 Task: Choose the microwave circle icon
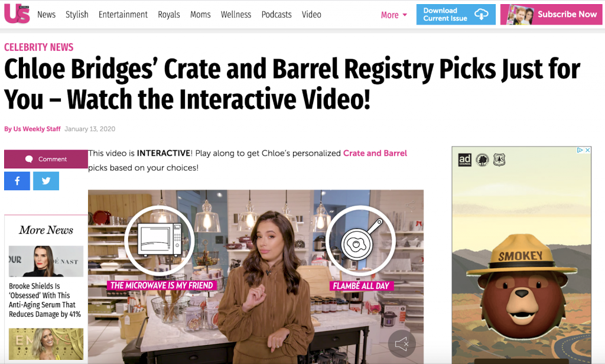click(x=160, y=240)
